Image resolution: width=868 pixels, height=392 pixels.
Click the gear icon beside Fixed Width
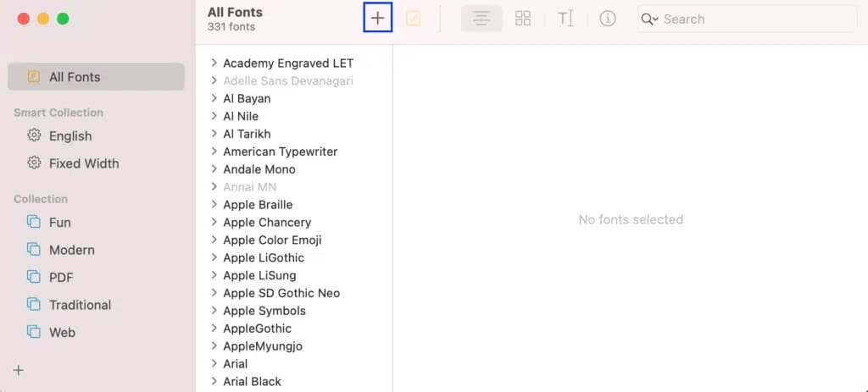click(34, 163)
